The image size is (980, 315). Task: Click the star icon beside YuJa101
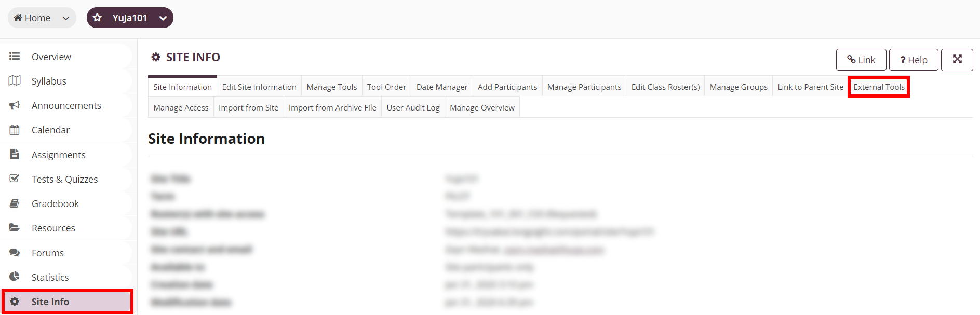(97, 18)
